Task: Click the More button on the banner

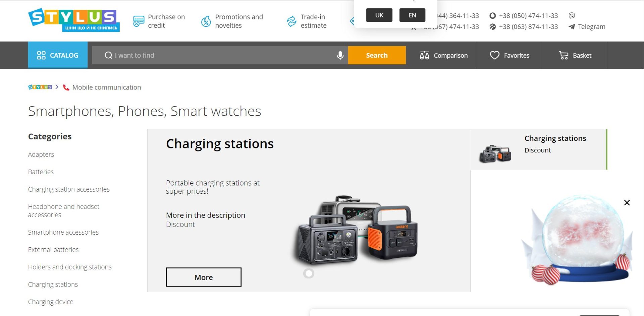Action: click(x=203, y=277)
